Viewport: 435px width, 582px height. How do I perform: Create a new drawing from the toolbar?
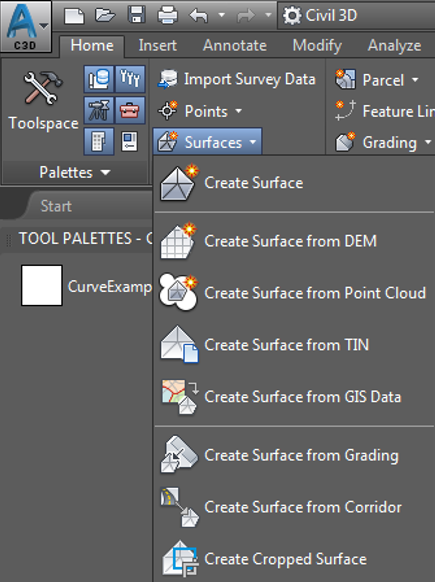[74, 16]
